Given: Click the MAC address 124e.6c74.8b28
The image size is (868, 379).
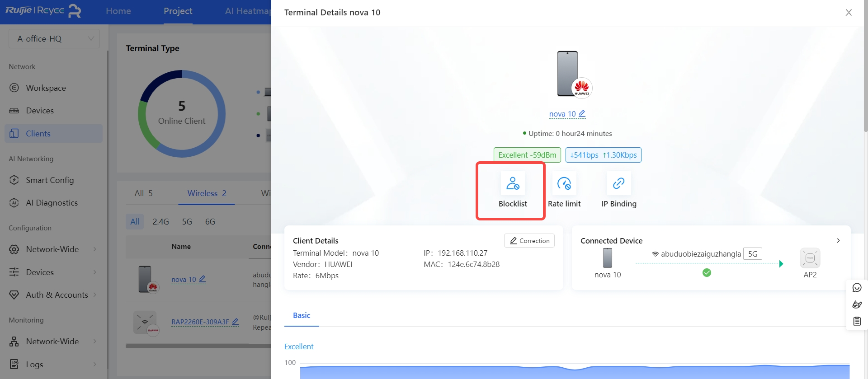Looking at the screenshot, I should pos(473,264).
